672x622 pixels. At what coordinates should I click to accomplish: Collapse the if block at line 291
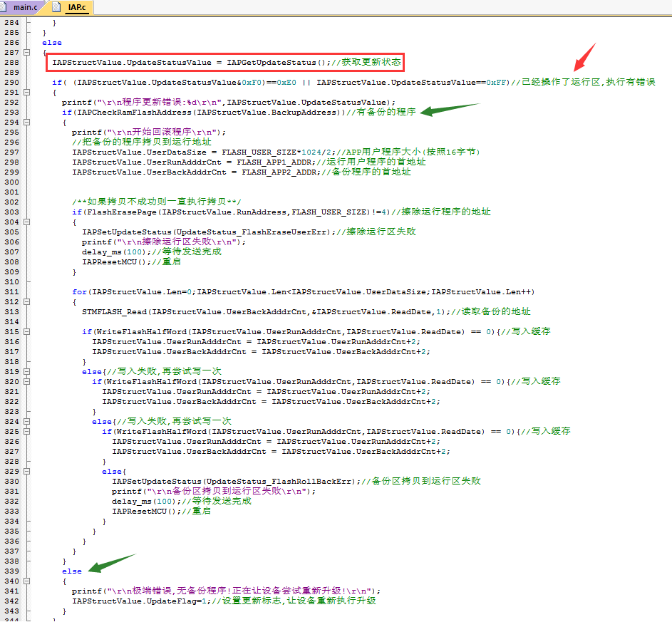26,93
